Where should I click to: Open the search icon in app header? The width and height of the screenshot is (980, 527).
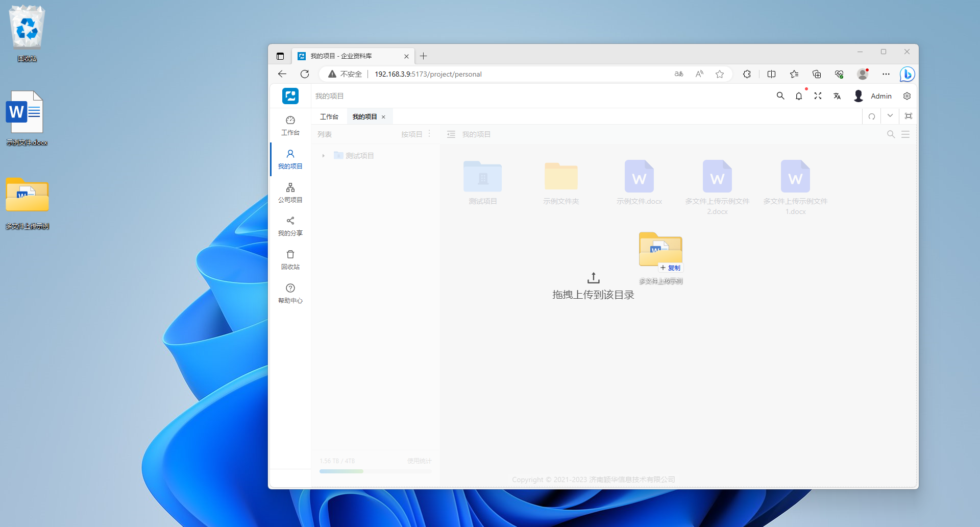(780, 96)
